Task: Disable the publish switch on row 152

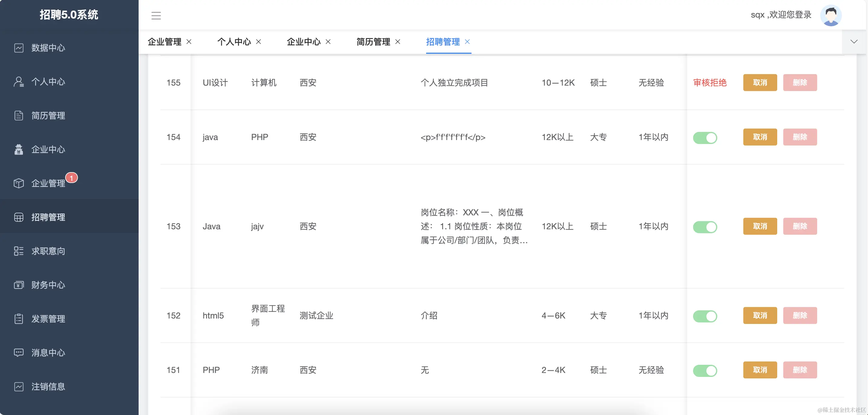Action: click(x=705, y=316)
